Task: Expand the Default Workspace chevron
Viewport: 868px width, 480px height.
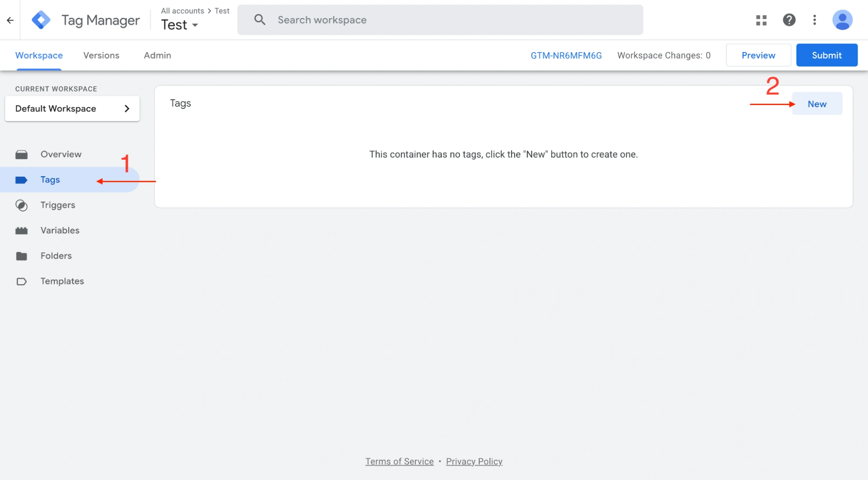Action: tap(127, 108)
